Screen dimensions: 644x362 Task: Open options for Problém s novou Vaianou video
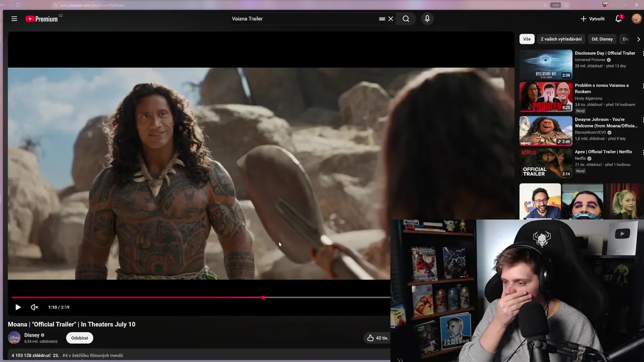pyautogui.click(x=643, y=86)
